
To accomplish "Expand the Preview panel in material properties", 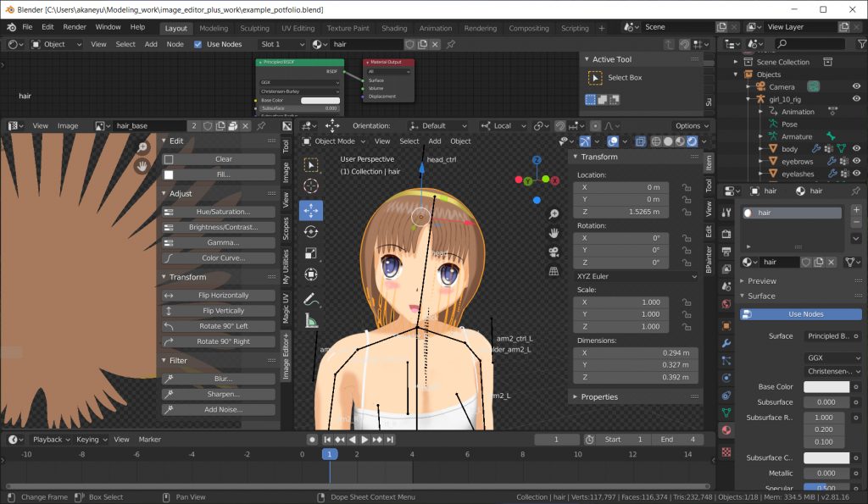I will click(x=762, y=281).
